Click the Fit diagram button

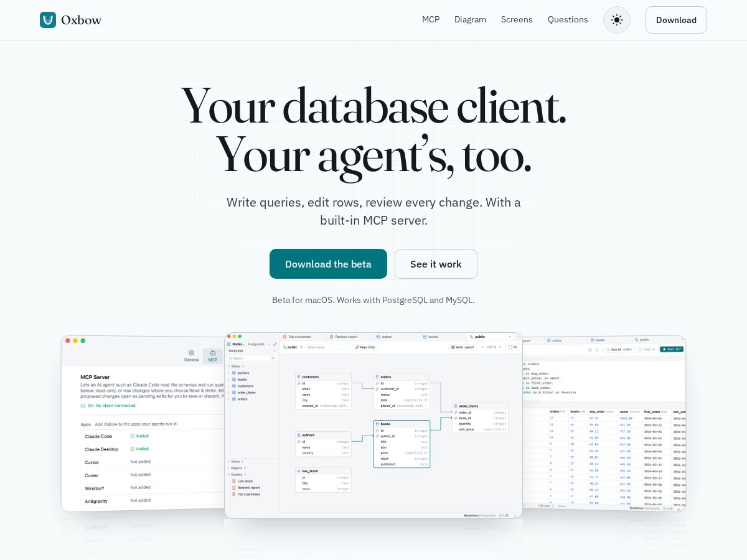click(514, 347)
